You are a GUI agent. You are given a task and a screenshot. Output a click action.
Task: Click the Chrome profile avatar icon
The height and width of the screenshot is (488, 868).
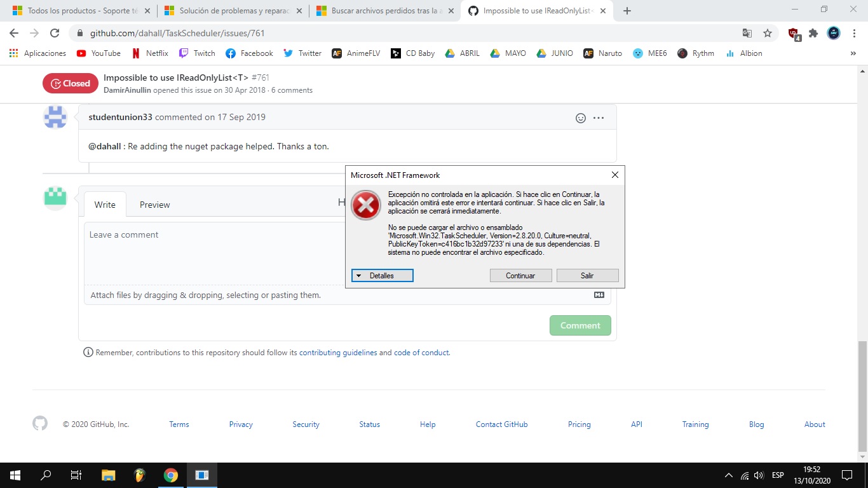pyautogui.click(x=833, y=32)
